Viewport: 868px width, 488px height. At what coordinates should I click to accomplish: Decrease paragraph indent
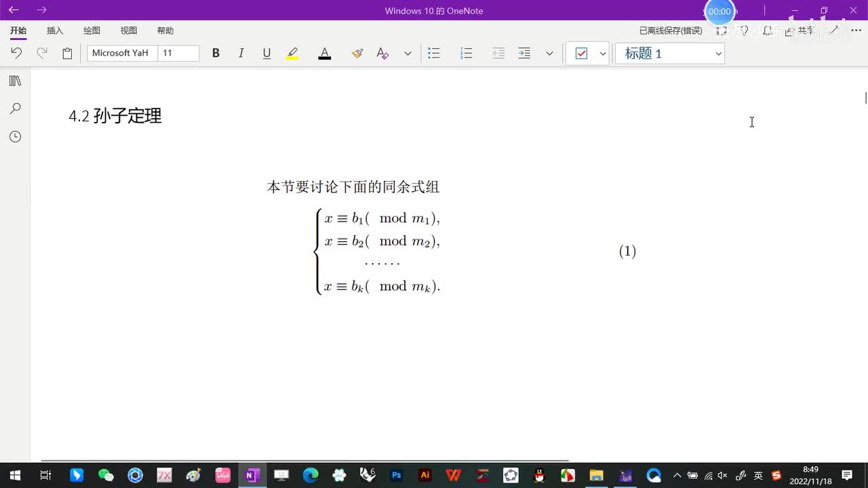click(498, 53)
